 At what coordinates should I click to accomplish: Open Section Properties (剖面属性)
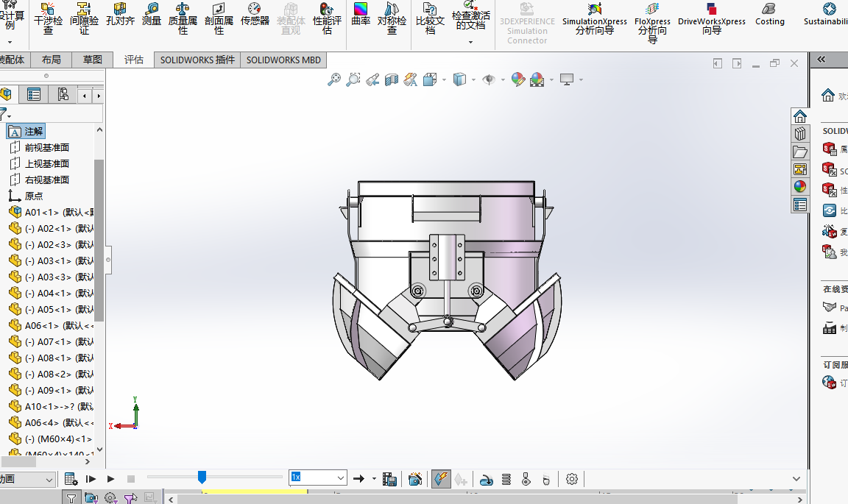coord(219,18)
